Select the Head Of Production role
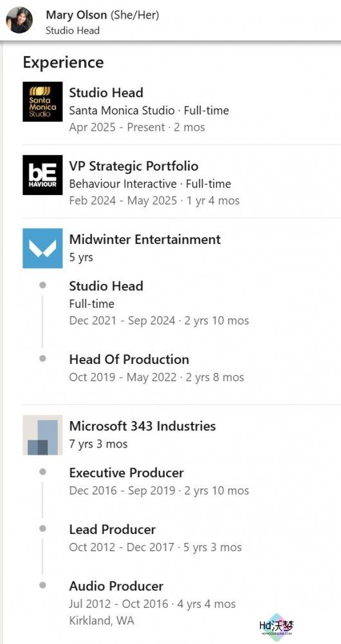The width and height of the screenshot is (341, 644). tap(129, 359)
